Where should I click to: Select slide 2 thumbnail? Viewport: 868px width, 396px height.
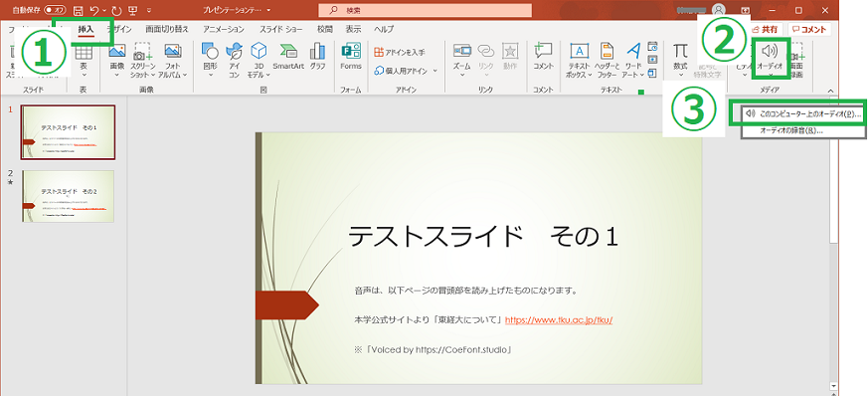click(68, 196)
